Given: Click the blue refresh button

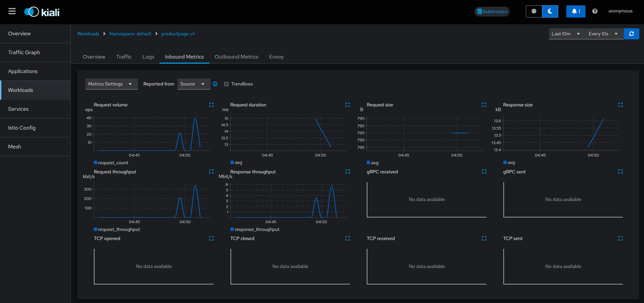Looking at the screenshot, I should (631, 34).
